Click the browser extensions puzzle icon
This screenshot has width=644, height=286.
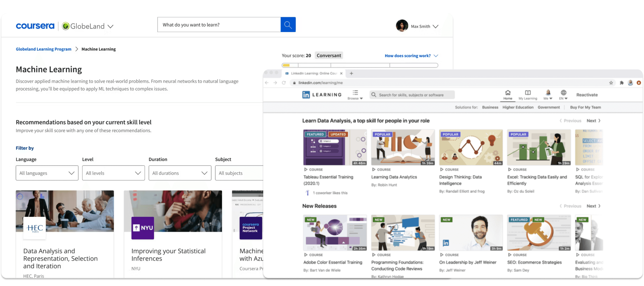pyautogui.click(x=621, y=83)
